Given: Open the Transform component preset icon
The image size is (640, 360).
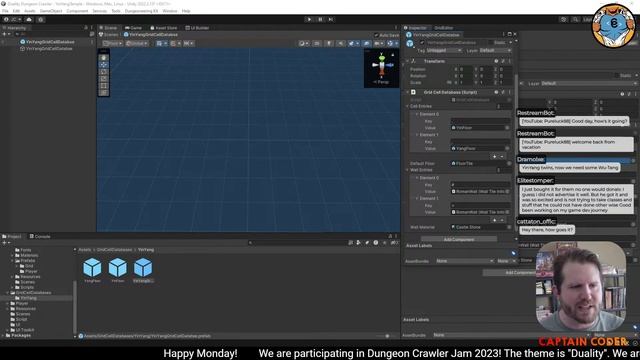Looking at the screenshot, I should coord(503,61).
